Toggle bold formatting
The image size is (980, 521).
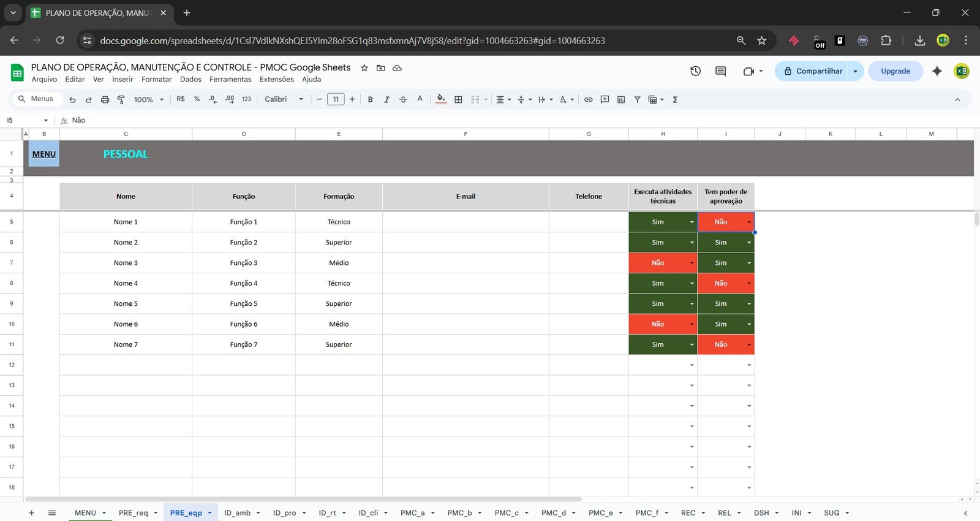(370, 99)
